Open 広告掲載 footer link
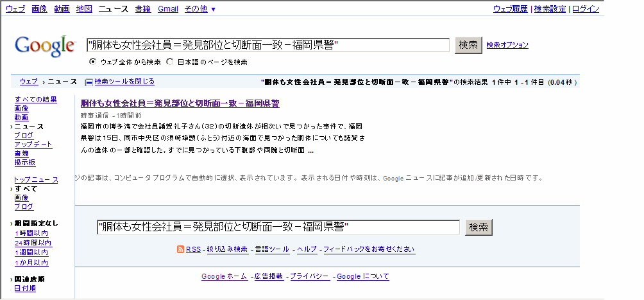 [x=269, y=276]
